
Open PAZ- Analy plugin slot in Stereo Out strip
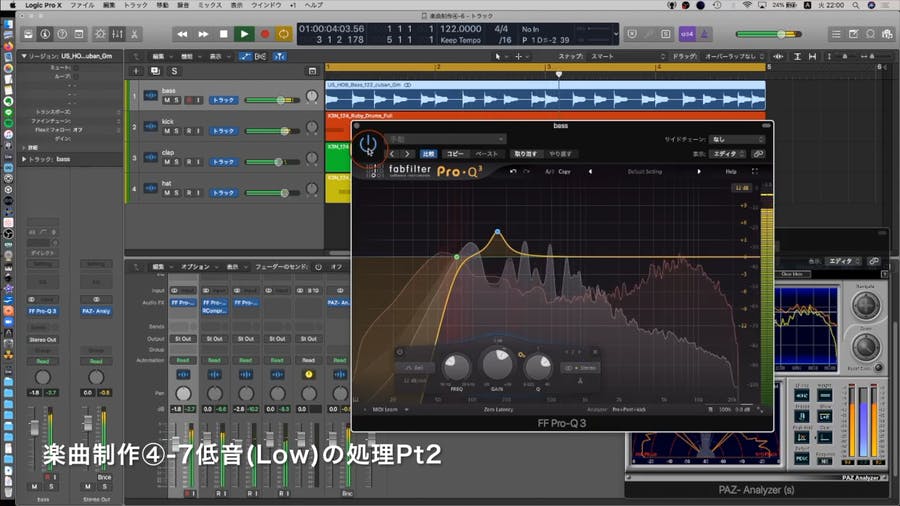(x=96, y=311)
